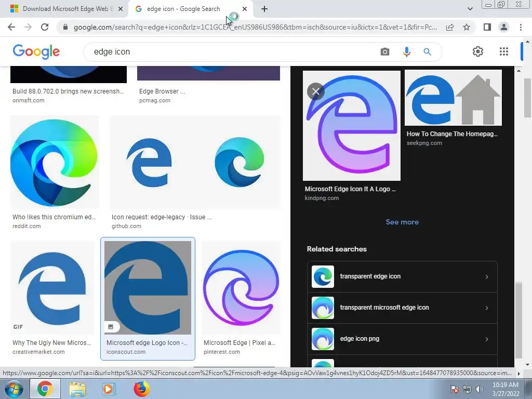Open a new tab with plus button

[x=264, y=9]
